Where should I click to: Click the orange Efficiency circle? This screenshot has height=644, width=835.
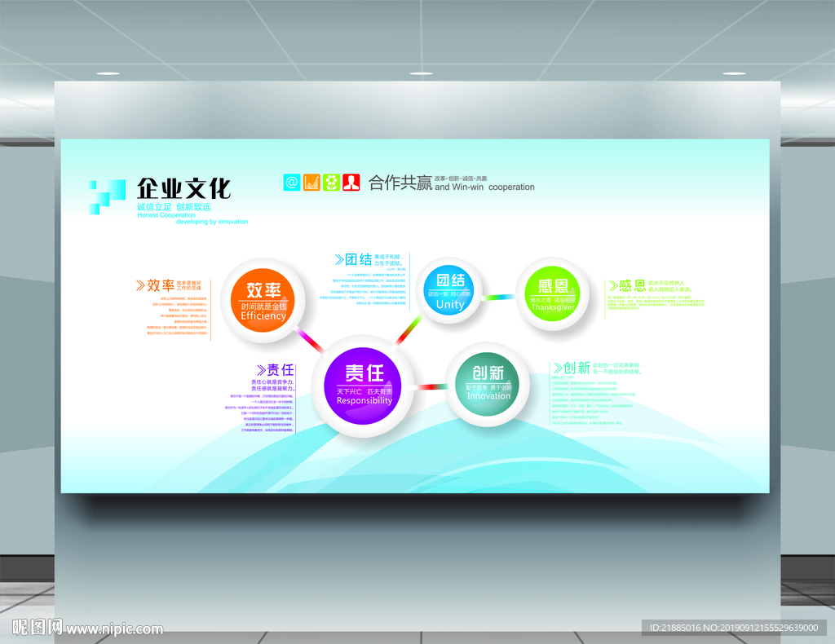(x=263, y=300)
